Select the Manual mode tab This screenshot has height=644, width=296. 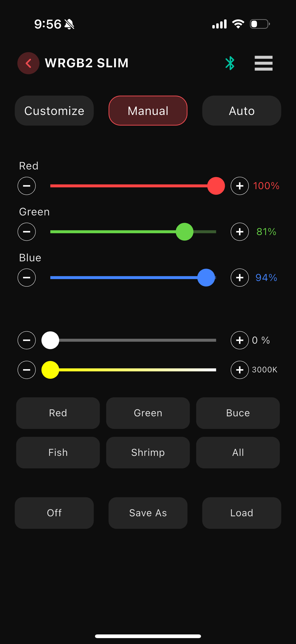coord(148,111)
